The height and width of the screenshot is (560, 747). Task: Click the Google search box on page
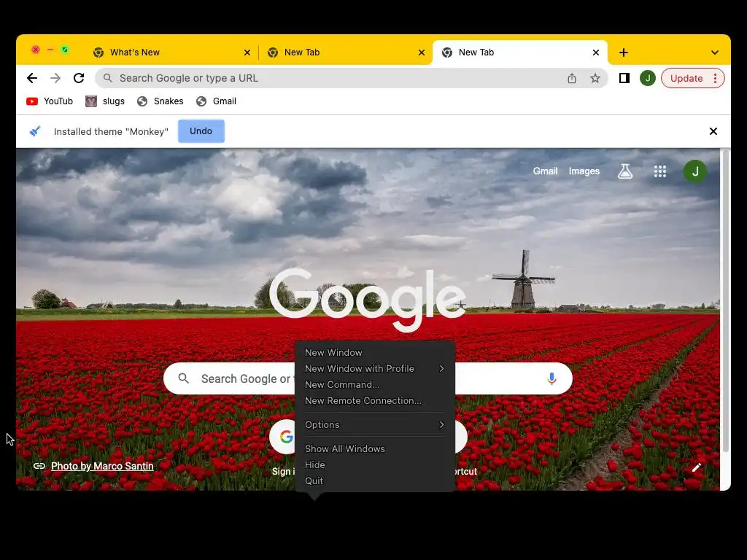tap(368, 378)
